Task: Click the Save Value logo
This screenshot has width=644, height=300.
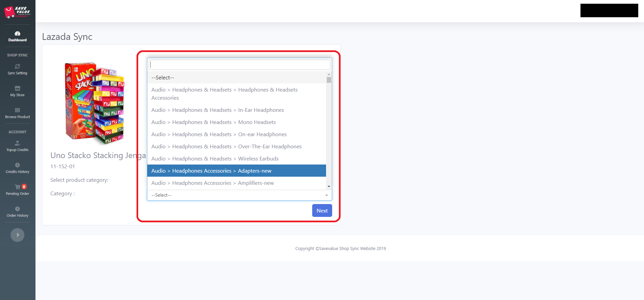Action: click(18, 12)
